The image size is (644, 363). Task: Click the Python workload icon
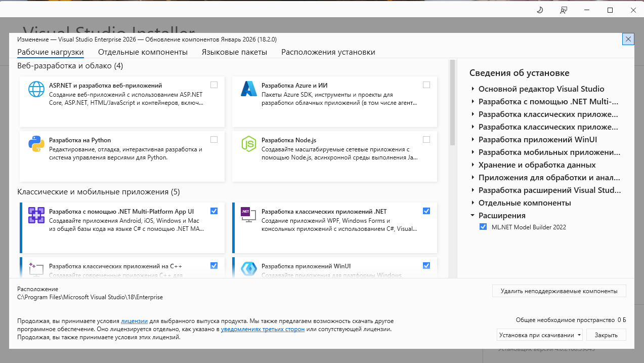[36, 144]
